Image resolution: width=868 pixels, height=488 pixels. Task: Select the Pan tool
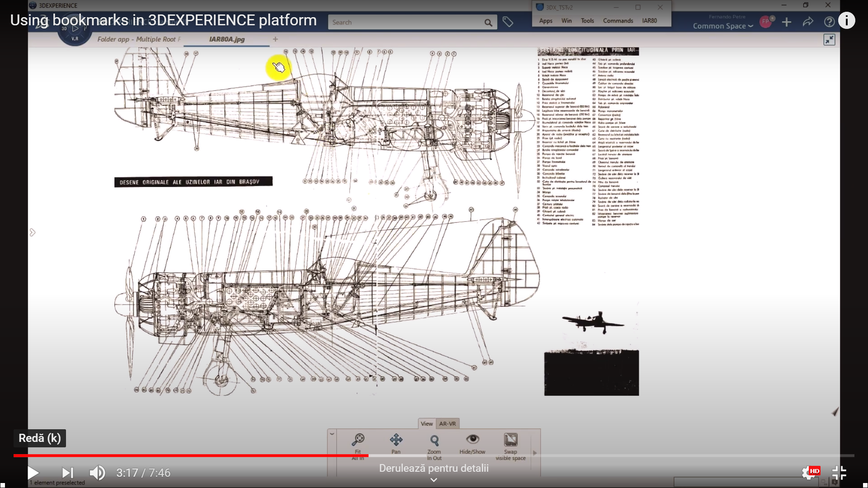pos(396,444)
